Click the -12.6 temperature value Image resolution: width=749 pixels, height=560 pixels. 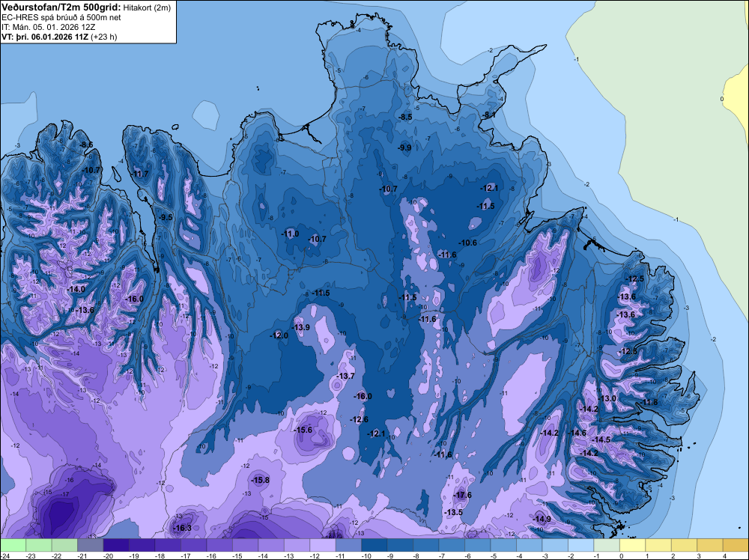[x=360, y=420]
